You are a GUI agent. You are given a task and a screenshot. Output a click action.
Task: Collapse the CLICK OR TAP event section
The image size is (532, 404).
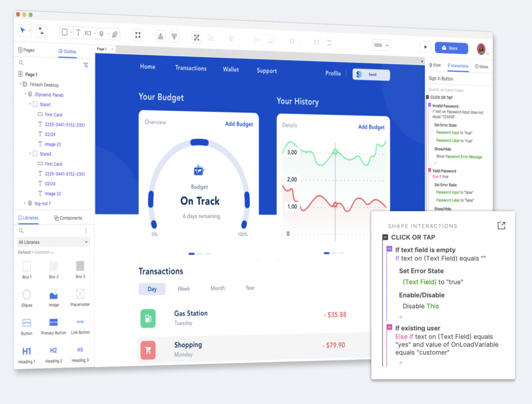coord(385,237)
